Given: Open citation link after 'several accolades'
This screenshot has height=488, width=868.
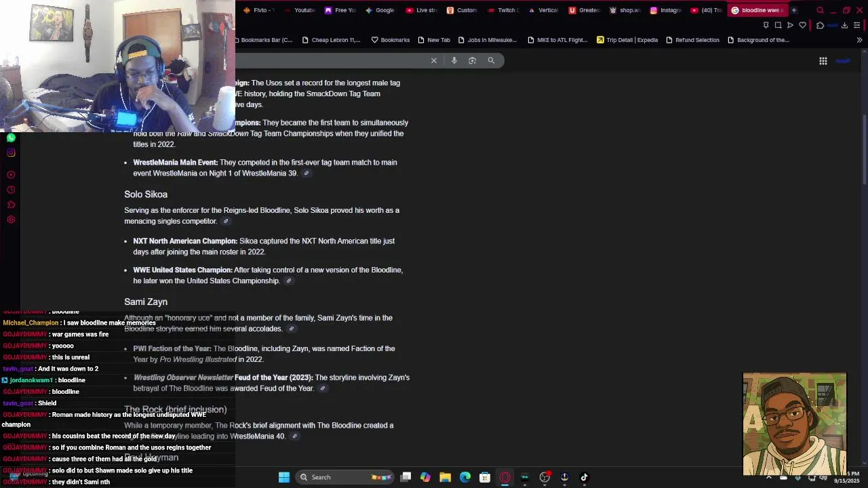Looking at the screenshot, I should click(x=291, y=329).
